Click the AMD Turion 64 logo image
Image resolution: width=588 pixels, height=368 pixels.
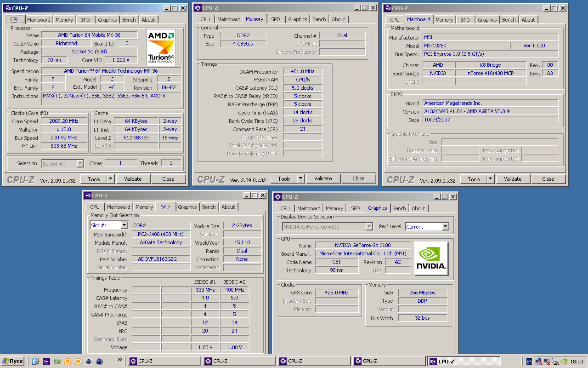pos(161,47)
